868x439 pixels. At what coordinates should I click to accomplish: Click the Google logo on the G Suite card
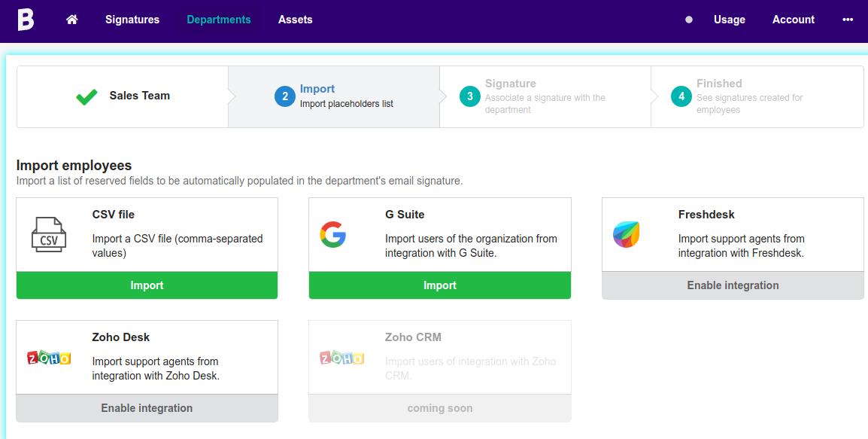[x=333, y=234]
